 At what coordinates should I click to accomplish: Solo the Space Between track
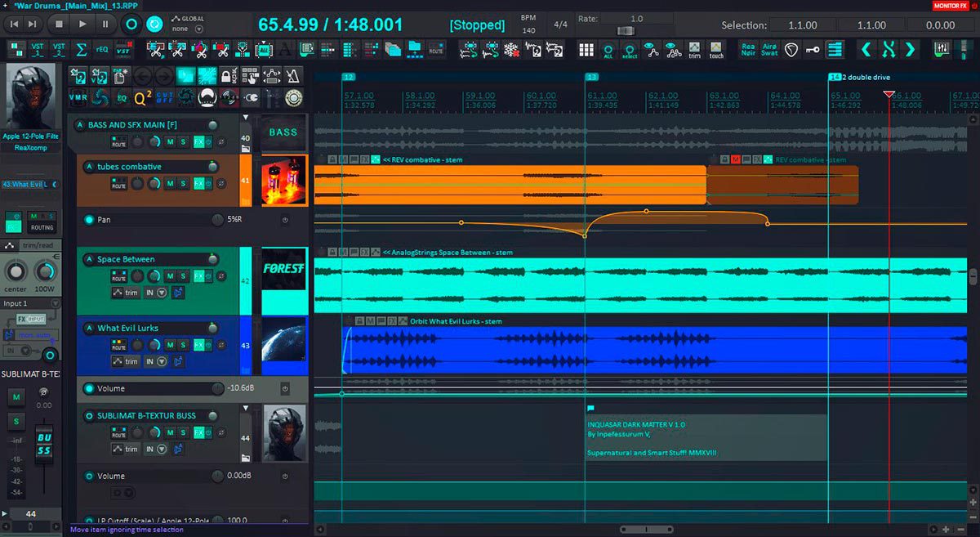184,277
